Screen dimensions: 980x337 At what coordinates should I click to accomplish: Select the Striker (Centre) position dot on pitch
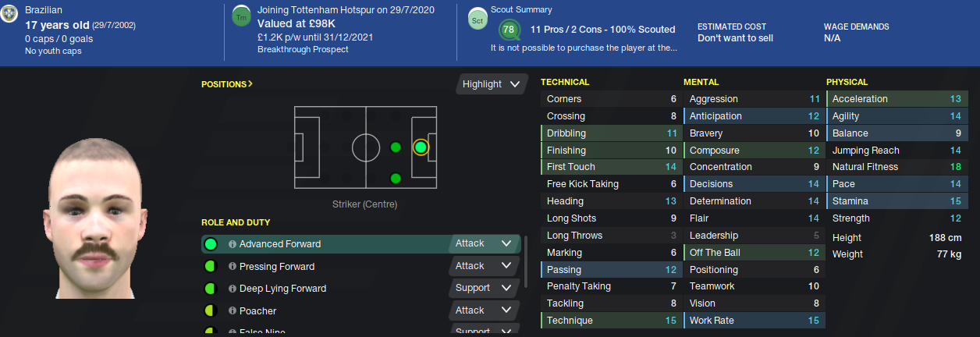(x=421, y=147)
